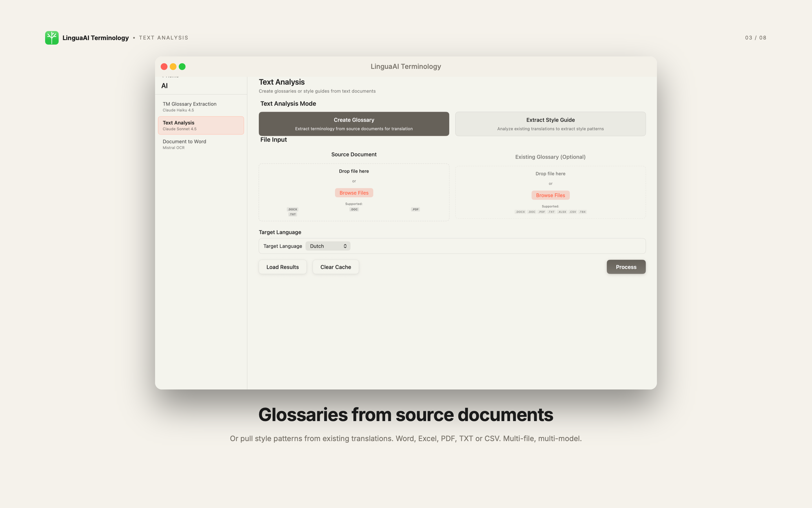The image size is (812, 508).
Task: Click the 'File Input' section label
Action: (273, 139)
